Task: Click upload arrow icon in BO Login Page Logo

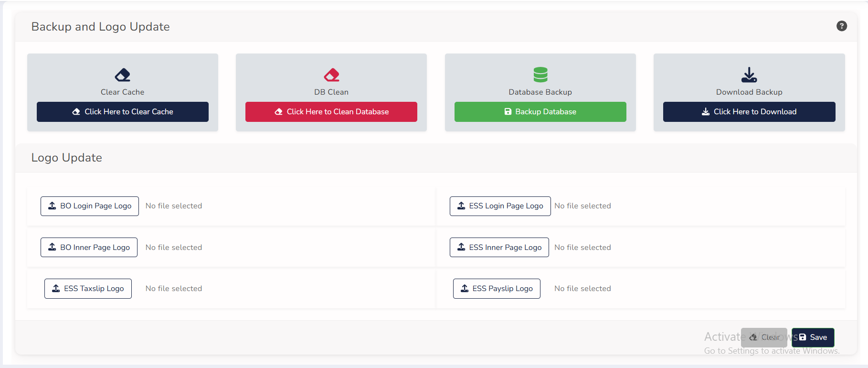Action: click(52, 206)
